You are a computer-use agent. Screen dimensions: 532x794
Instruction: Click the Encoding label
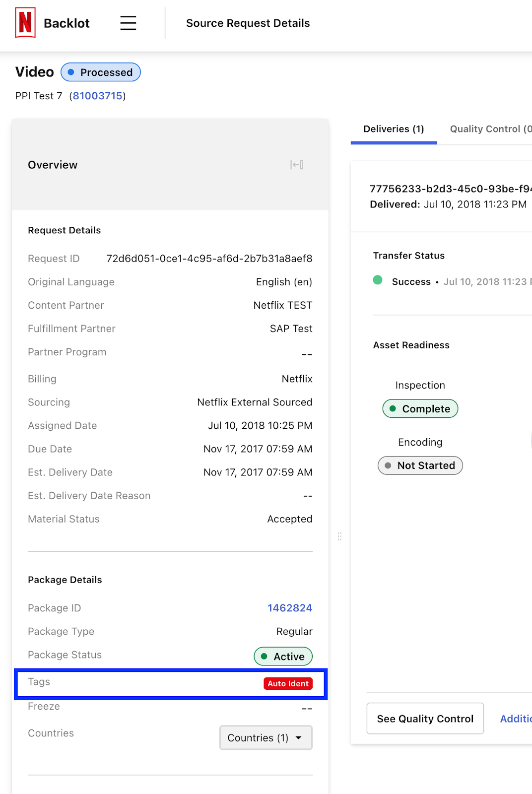[x=420, y=442]
